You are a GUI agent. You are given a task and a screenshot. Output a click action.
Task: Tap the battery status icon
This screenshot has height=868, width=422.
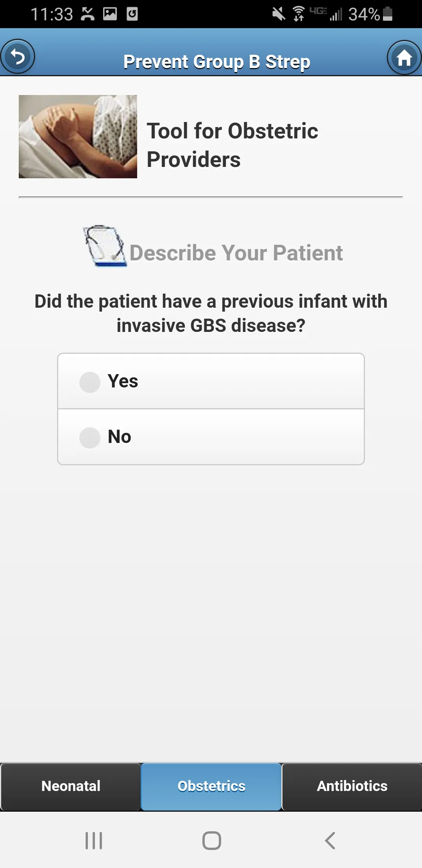pyautogui.click(x=388, y=14)
